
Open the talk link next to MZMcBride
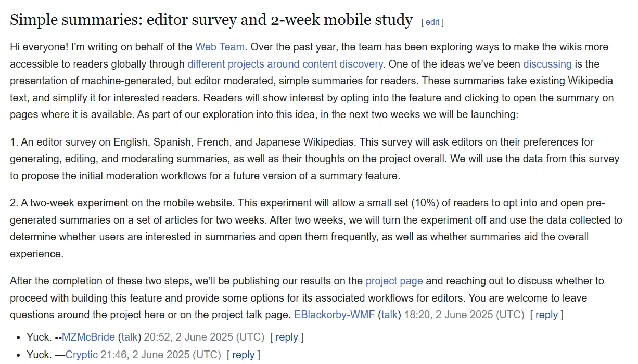(130, 337)
